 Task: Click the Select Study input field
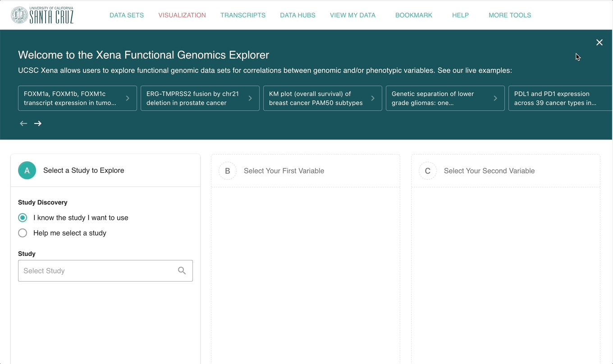97,271
